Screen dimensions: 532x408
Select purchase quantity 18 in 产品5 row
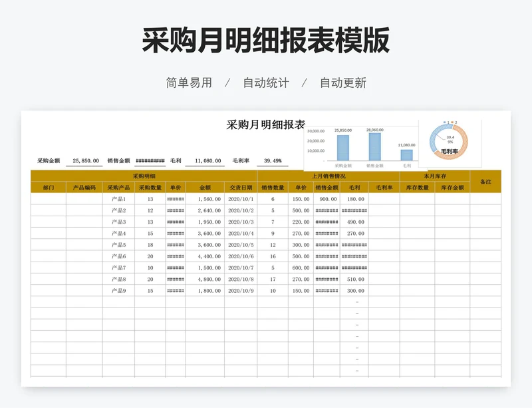tap(150, 245)
